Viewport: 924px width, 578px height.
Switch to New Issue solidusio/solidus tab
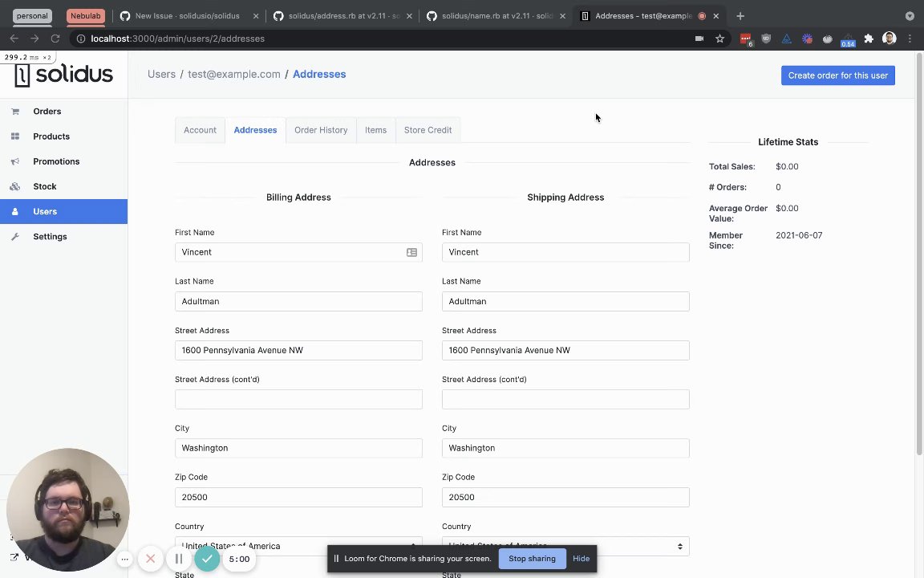tap(188, 16)
